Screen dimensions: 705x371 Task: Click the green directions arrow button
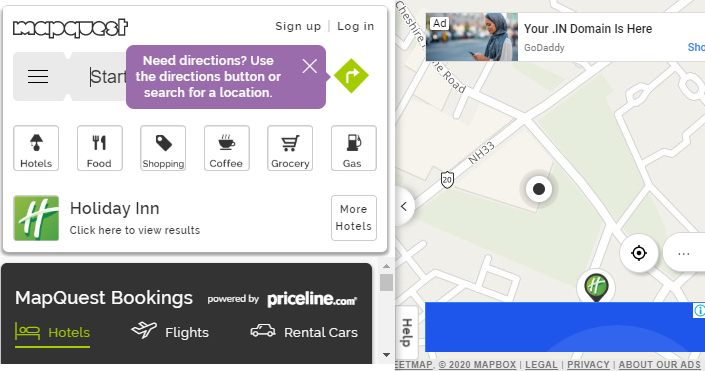[x=351, y=76]
